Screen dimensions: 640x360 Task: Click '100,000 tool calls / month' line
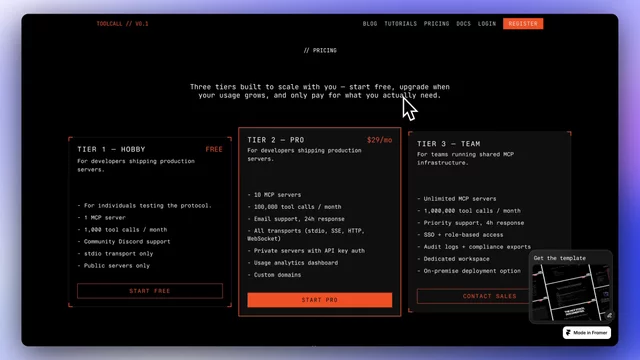tap(294, 207)
